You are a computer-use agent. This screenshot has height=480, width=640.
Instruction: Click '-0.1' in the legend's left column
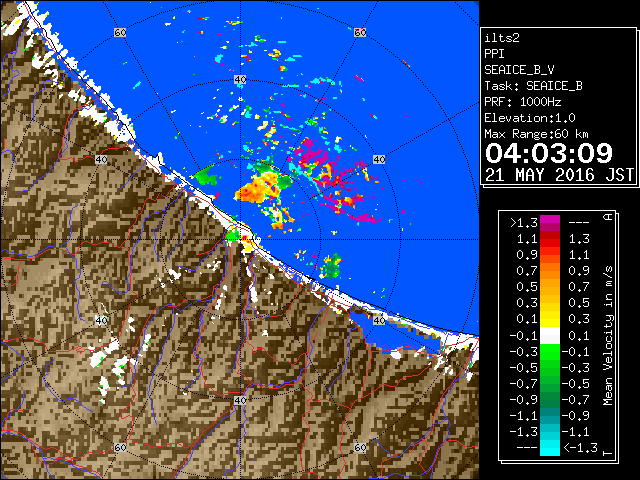tap(523, 336)
